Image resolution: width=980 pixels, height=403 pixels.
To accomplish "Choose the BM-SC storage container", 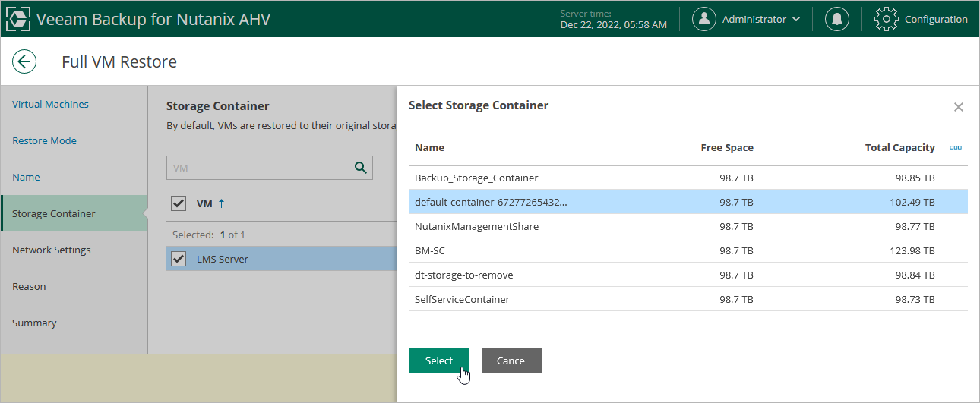I will click(430, 250).
